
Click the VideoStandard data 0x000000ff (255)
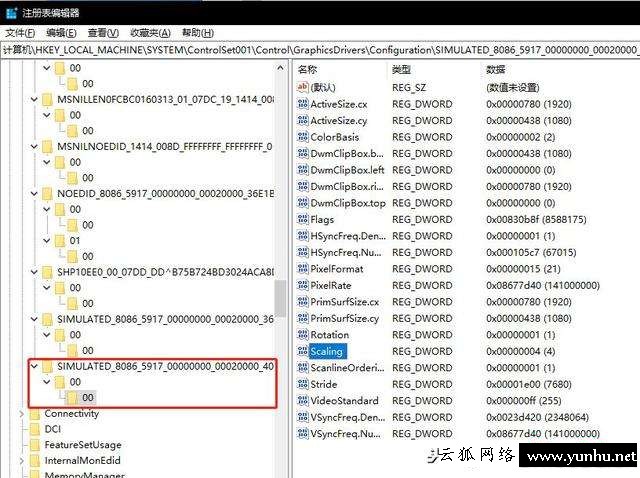[524, 401]
